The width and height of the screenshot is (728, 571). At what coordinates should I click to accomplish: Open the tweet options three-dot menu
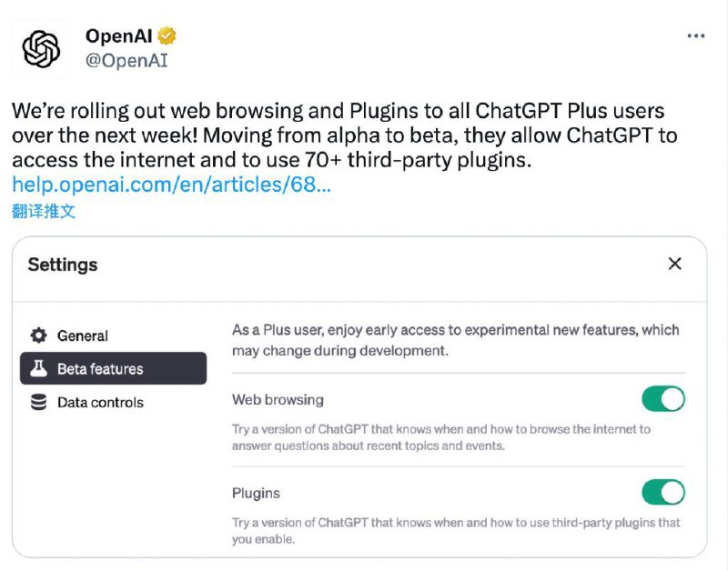pos(695,35)
